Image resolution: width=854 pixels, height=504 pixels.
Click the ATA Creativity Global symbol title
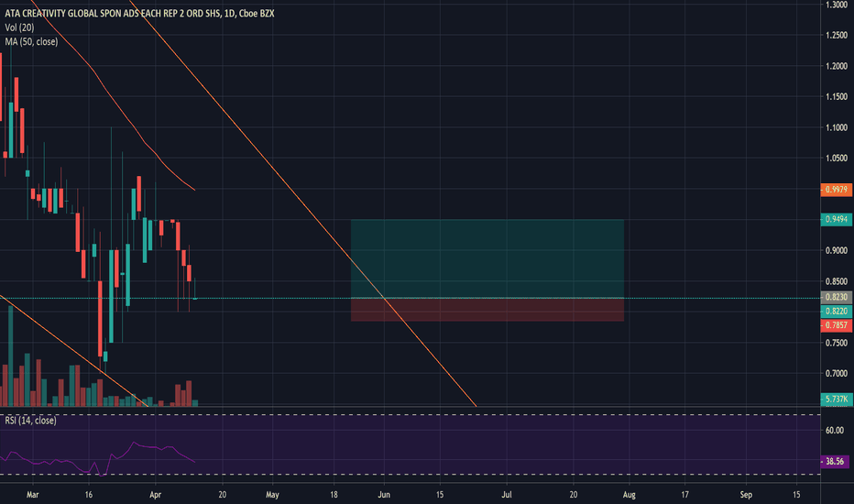[139, 14]
